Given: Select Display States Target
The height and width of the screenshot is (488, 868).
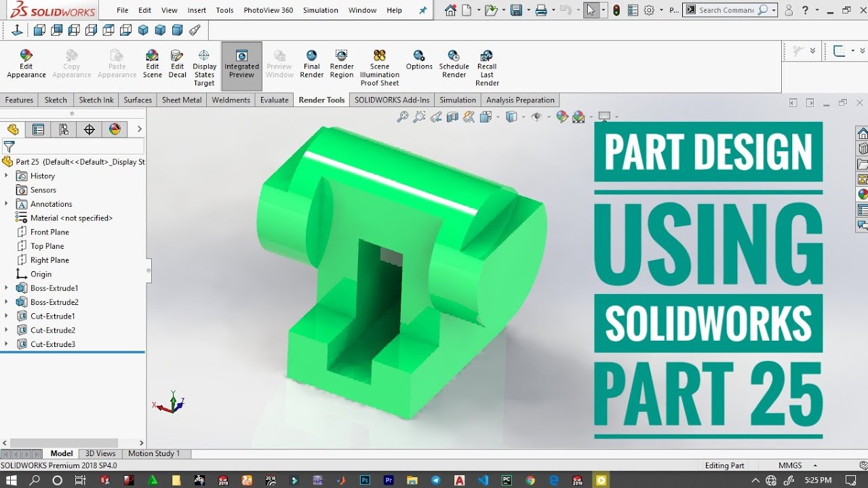Looking at the screenshot, I should 204,68.
